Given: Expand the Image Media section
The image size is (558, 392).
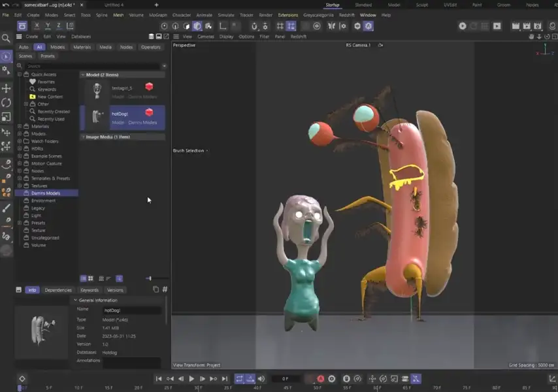Looking at the screenshot, I should point(84,137).
